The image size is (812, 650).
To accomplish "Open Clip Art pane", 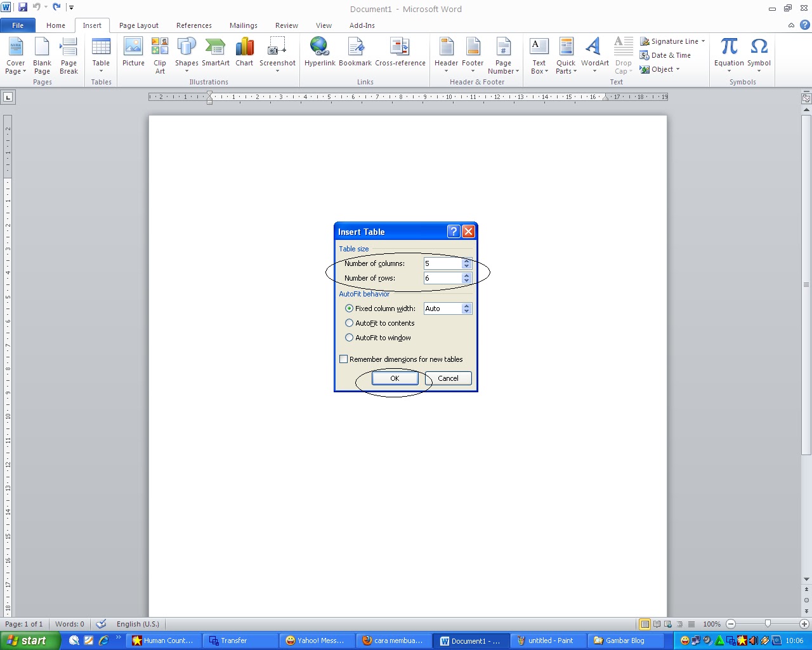I will pos(160,56).
